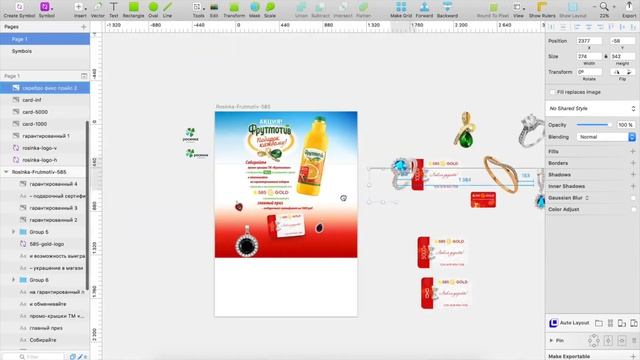Toggle the size proportions lock
This screenshot has height=360, width=640.
(606, 56)
